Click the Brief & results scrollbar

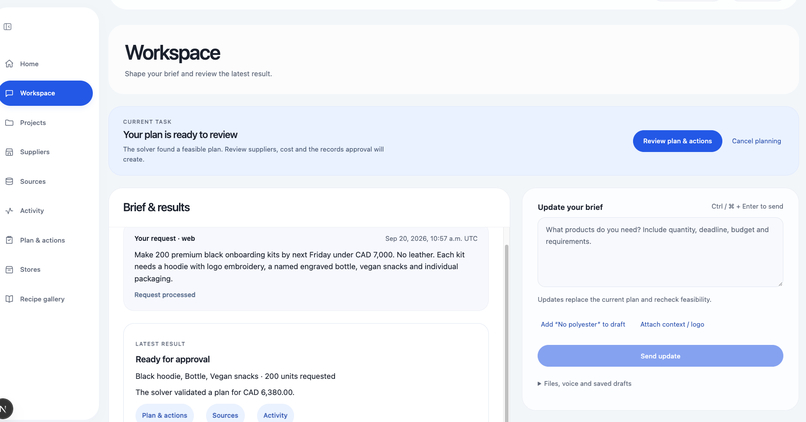click(x=506, y=334)
